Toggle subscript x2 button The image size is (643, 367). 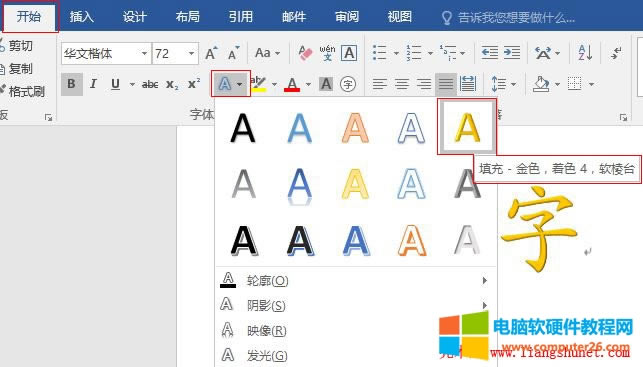(172, 84)
